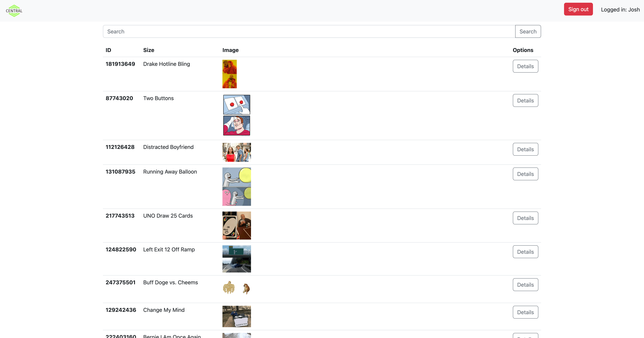Open Details for Drake Hotline Bling

(525, 66)
